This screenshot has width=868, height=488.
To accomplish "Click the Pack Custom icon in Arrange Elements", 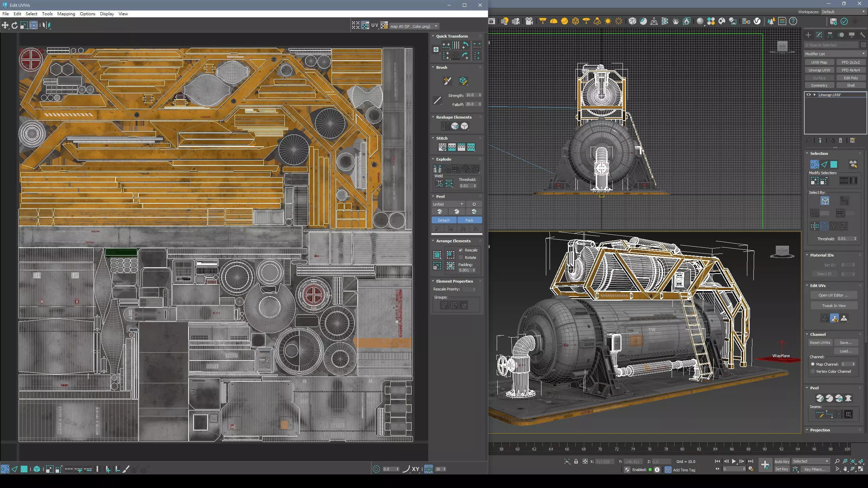I will tap(437, 255).
